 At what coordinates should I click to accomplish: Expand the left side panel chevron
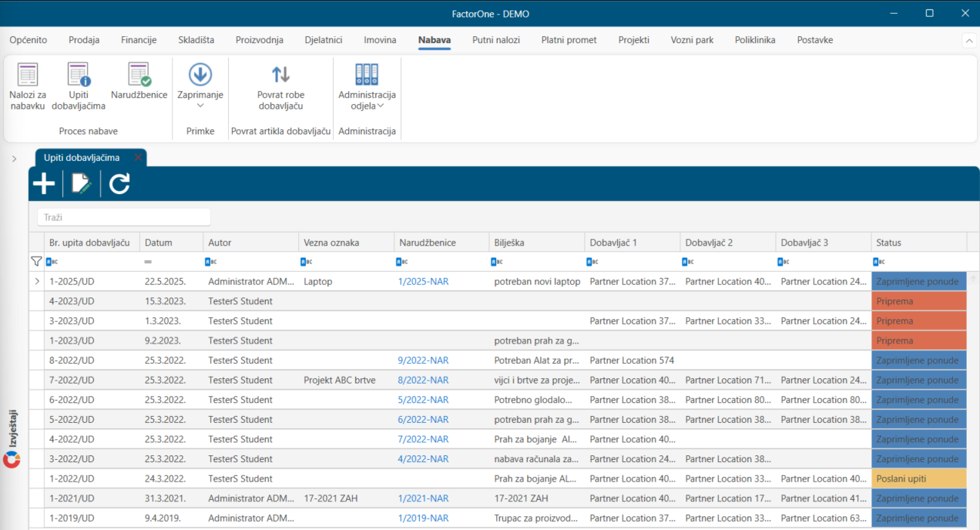[x=14, y=159]
